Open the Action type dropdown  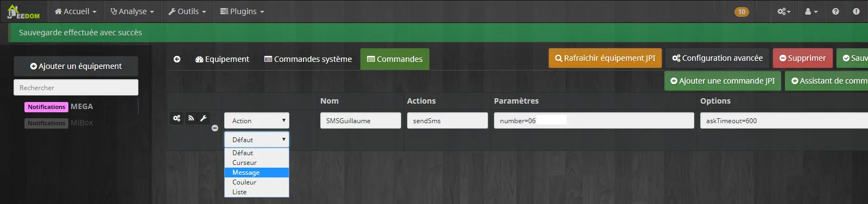pos(257,120)
